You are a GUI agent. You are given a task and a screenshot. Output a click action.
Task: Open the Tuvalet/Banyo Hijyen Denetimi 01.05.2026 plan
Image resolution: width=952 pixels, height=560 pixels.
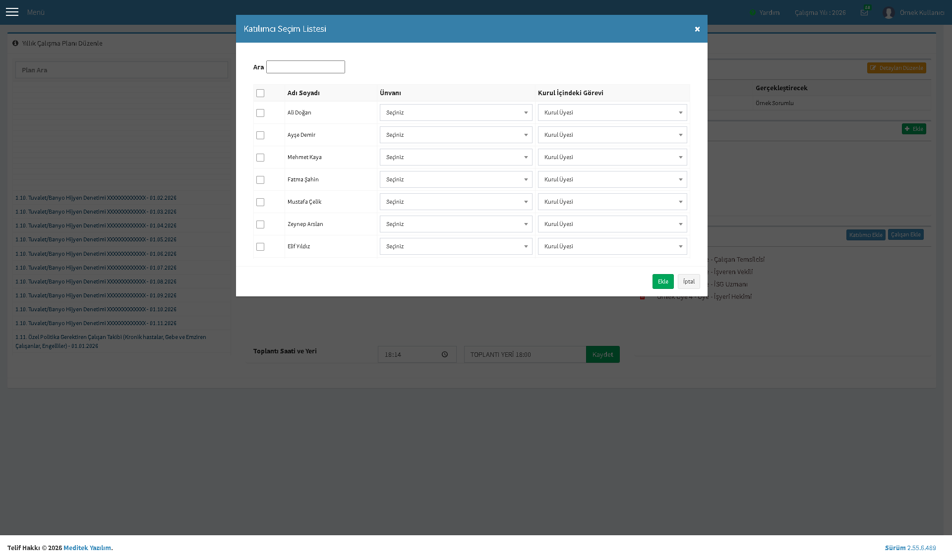[x=96, y=239]
